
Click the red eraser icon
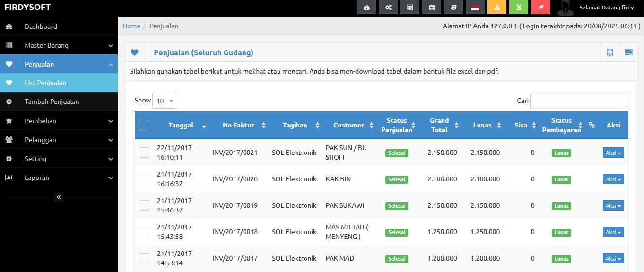pyautogui.click(x=540, y=8)
